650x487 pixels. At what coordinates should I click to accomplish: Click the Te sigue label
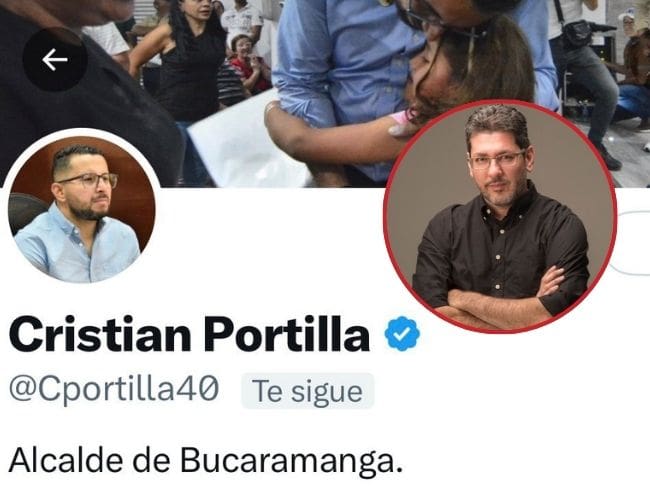pyautogui.click(x=308, y=391)
